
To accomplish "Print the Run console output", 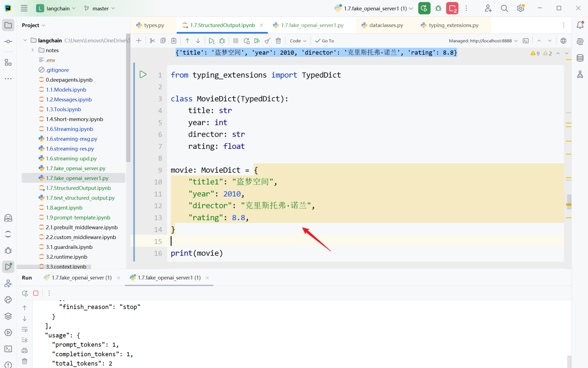I will click(25, 350).
